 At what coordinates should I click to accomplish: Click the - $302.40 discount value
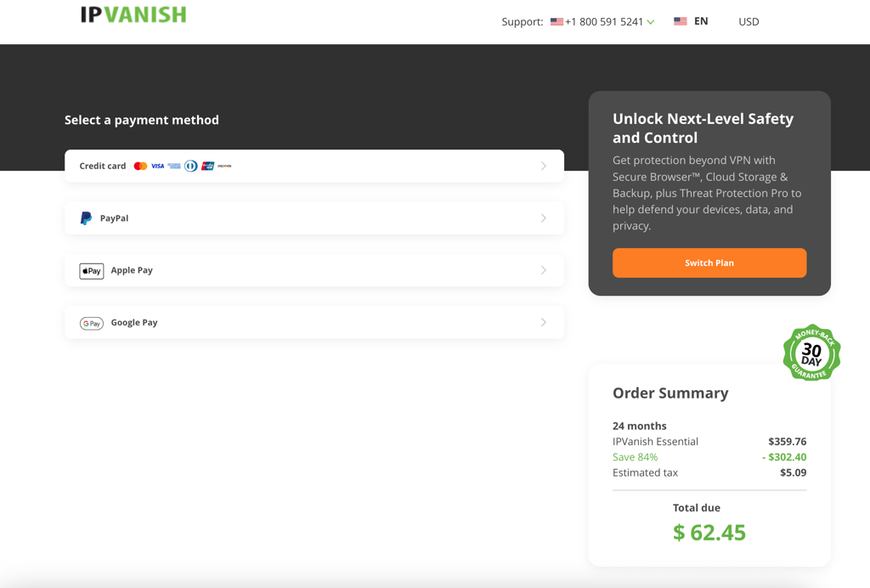(x=784, y=457)
